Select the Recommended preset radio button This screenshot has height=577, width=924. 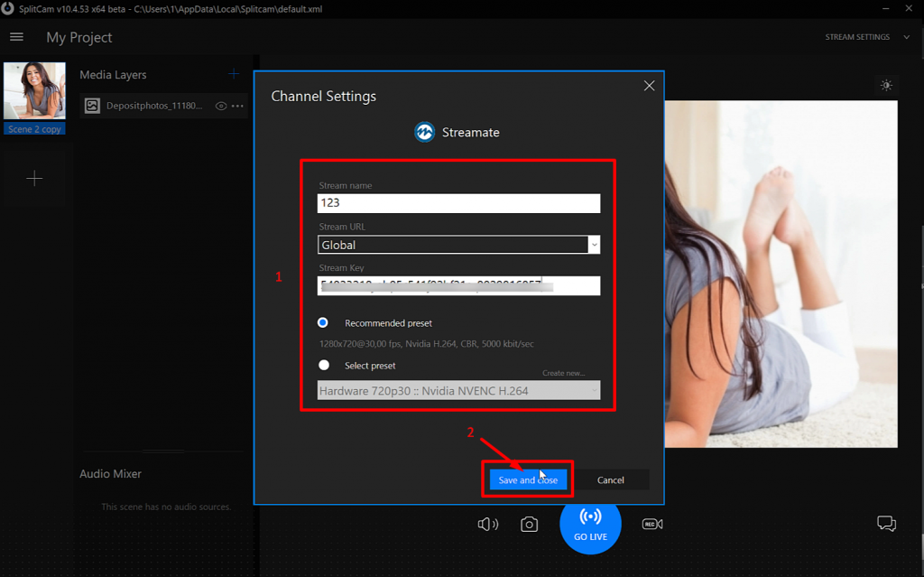coord(323,322)
